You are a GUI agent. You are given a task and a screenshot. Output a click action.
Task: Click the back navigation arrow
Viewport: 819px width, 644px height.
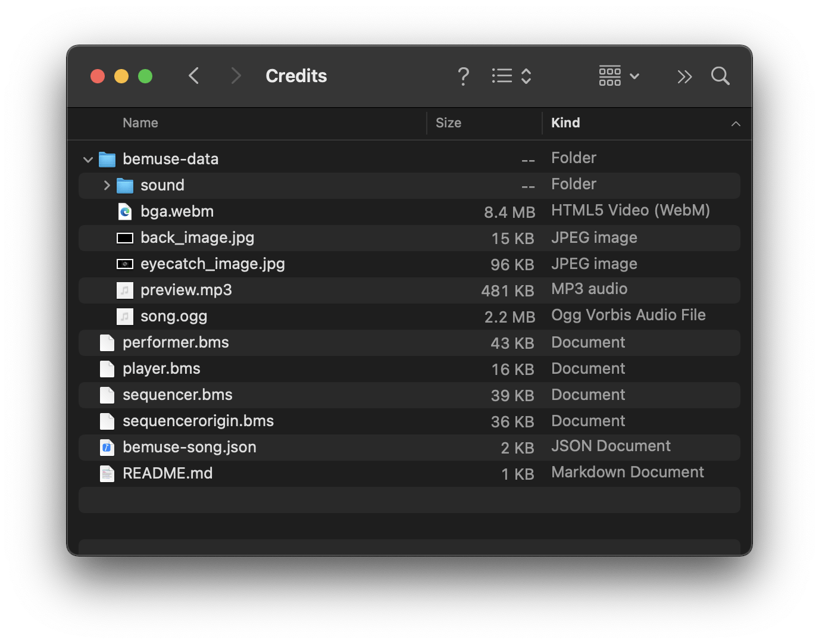pos(193,76)
